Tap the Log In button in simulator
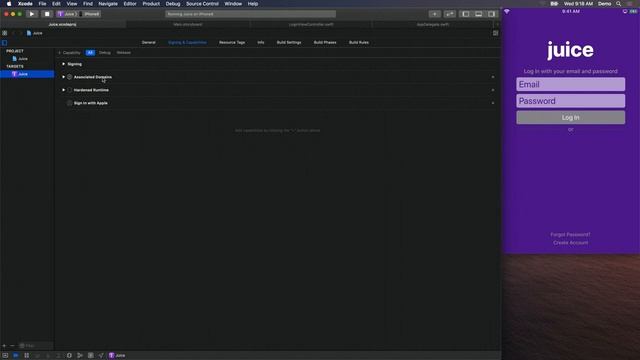This screenshot has width=640, height=360. tap(571, 118)
